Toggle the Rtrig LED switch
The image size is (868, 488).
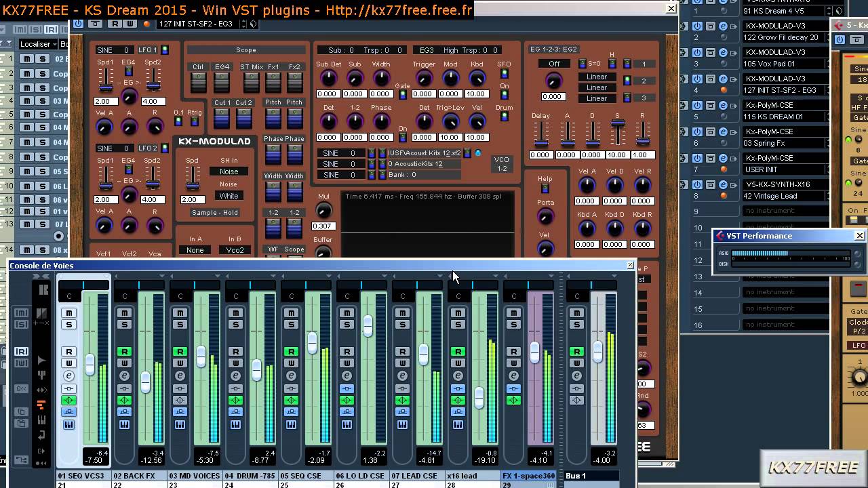[x=195, y=121]
